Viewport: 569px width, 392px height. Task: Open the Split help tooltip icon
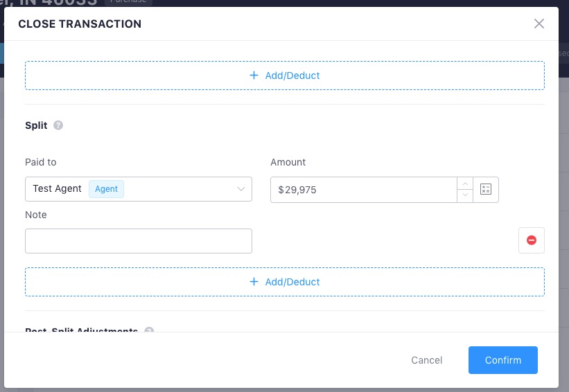(58, 125)
